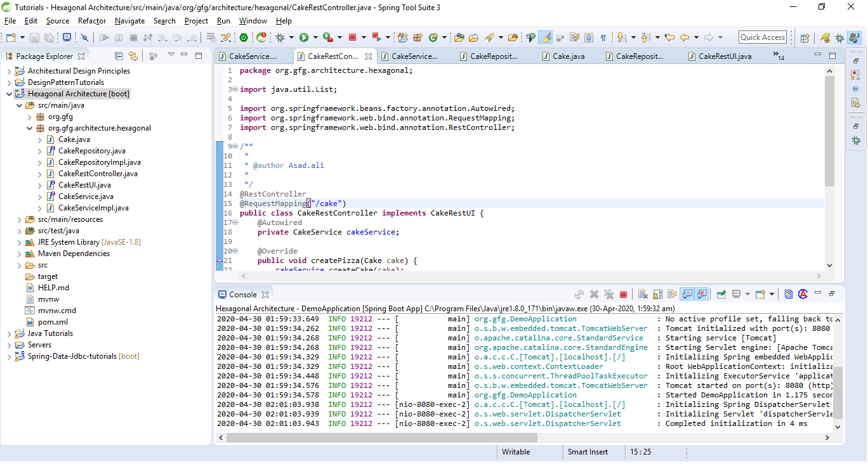This screenshot has width=868, height=464.
Task: Click the red Terminate button in Console toolbar
Action: (623, 294)
